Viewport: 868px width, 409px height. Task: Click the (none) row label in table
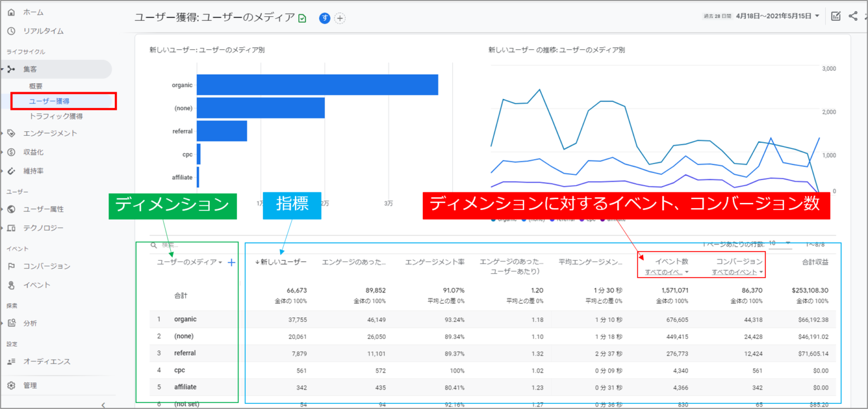pyautogui.click(x=184, y=336)
